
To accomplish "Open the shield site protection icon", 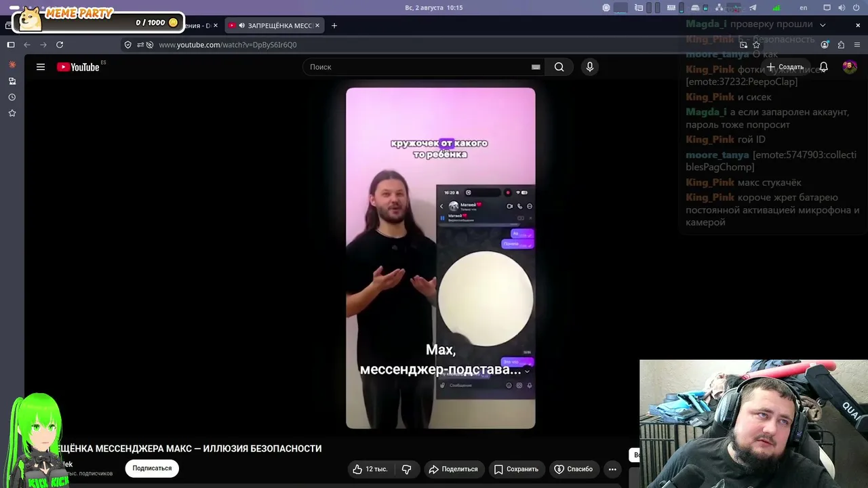I will click(127, 45).
